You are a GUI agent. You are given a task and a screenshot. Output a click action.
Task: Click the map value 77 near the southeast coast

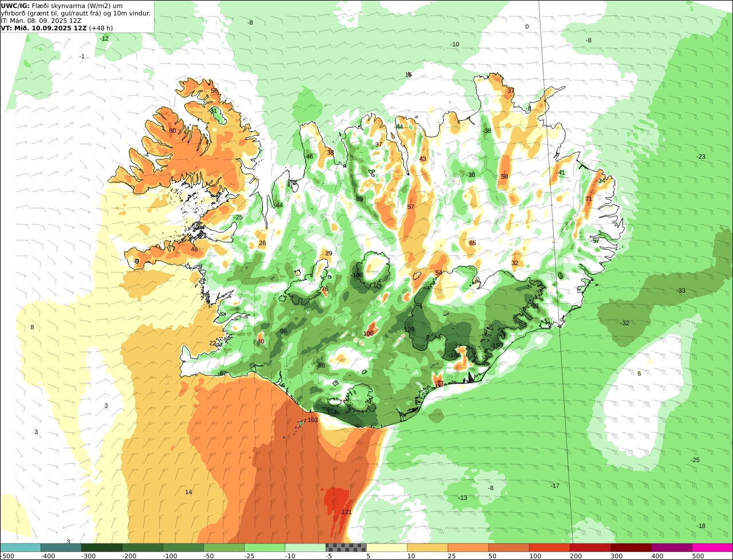pos(440,383)
